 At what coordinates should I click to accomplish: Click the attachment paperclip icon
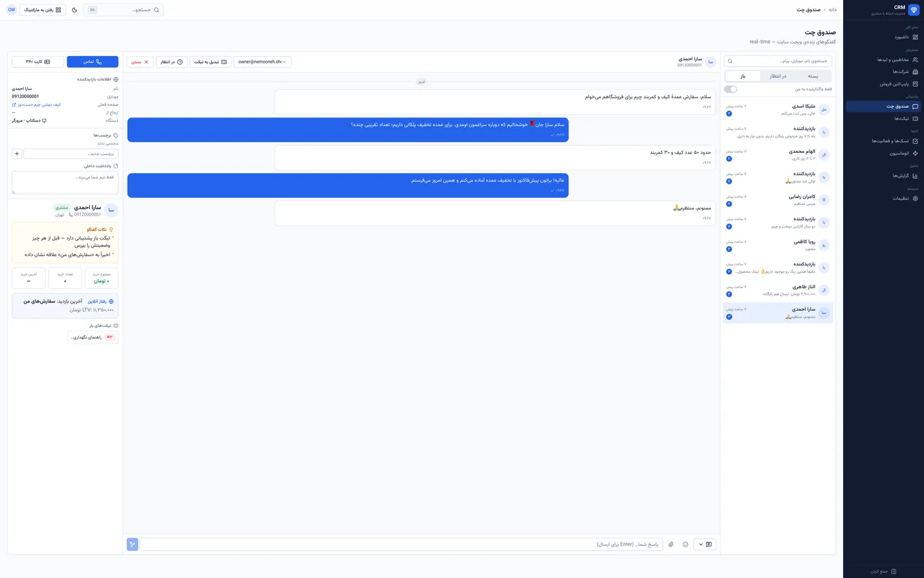671,545
